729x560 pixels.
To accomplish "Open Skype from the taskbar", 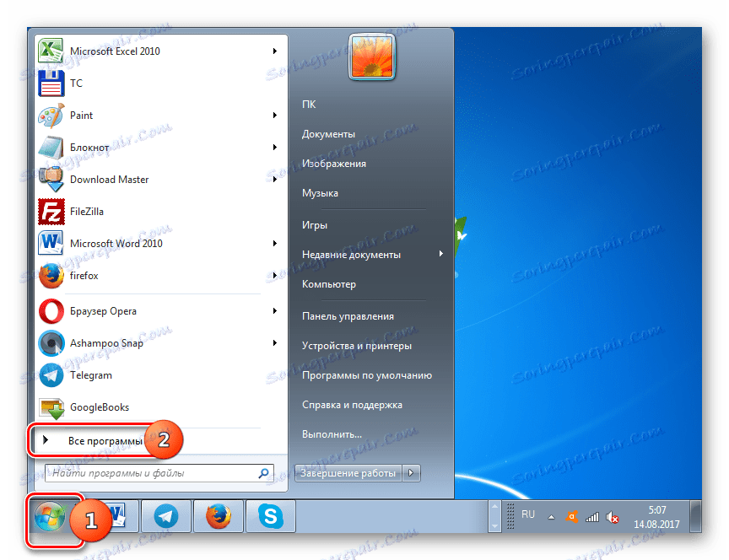I will tap(271, 516).
